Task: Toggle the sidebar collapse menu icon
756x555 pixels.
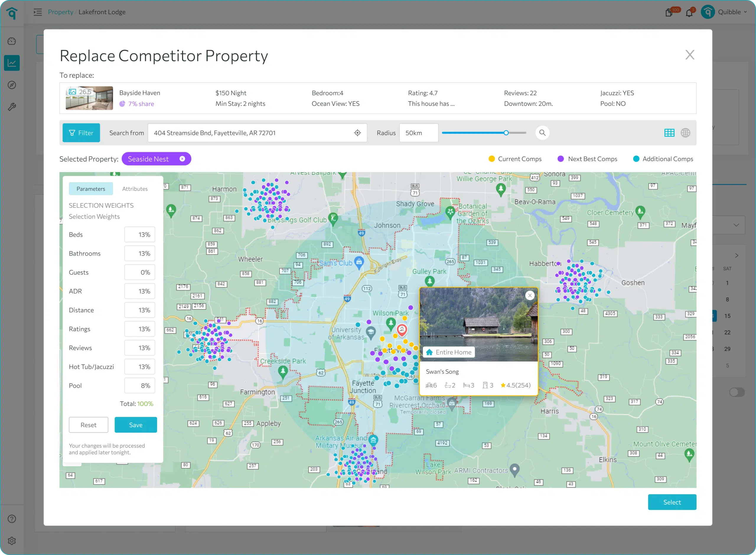Action: click(x=38, y=12)
